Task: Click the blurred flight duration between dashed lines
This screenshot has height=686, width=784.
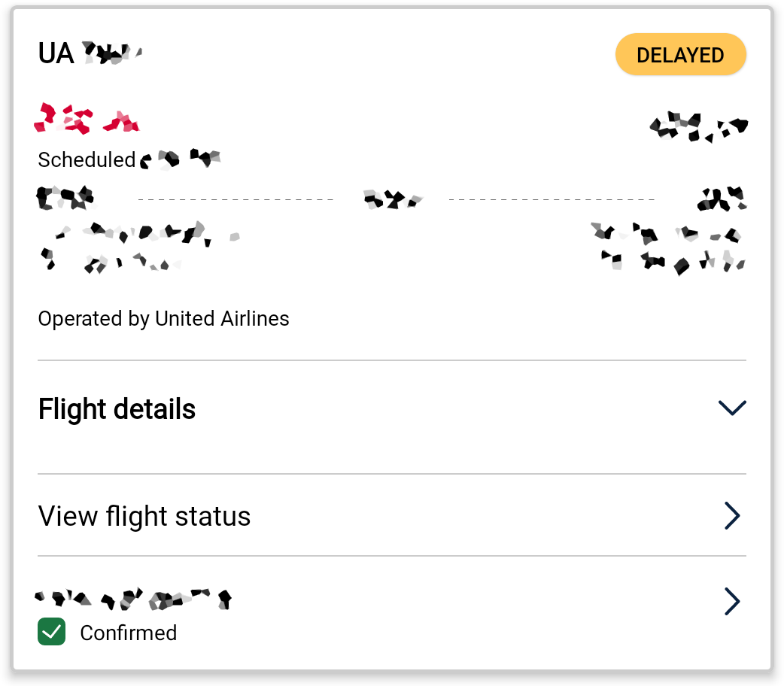Action: [393, 199]
